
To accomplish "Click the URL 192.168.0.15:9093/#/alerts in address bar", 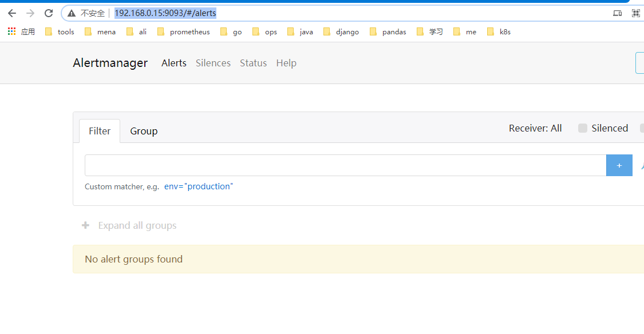I will click(165, 13).
